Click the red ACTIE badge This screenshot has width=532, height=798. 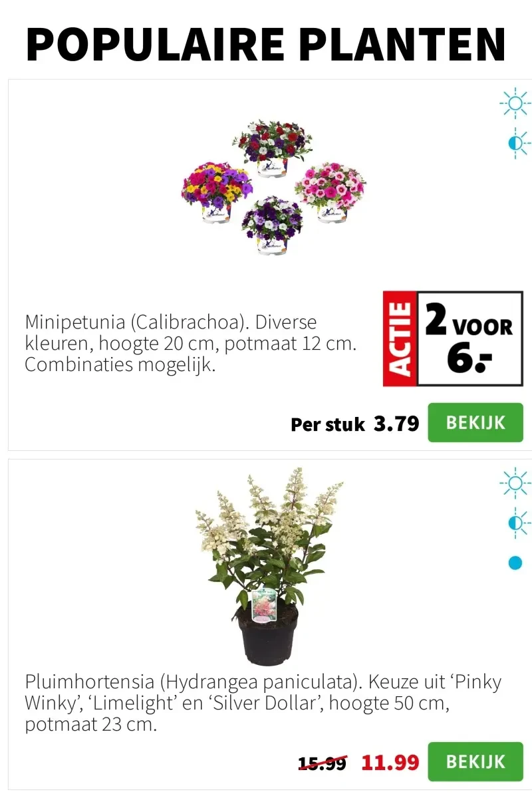(400, 338)
